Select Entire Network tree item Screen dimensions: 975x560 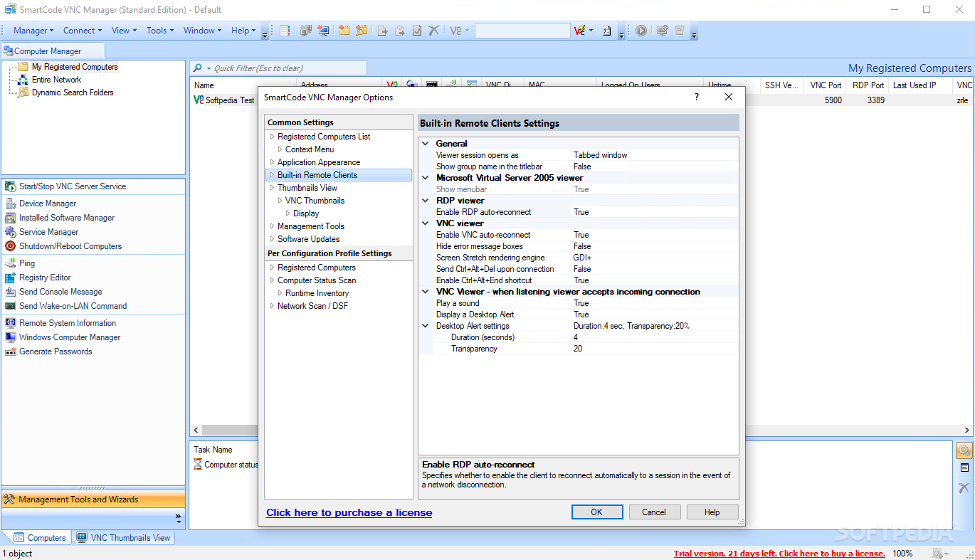(57, 80)
